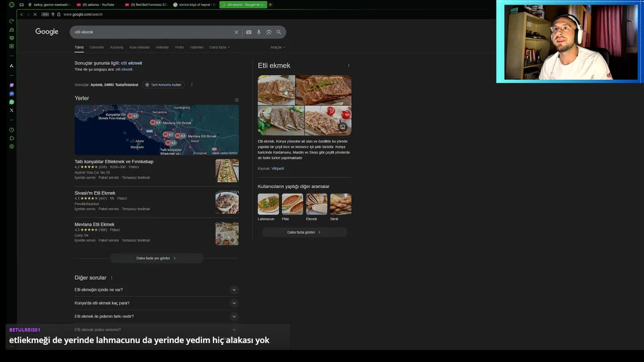This screenshot has width=644, height=362.
Task: Switch to kalkış: gunma maebashi tab
Action: [49, 5]
